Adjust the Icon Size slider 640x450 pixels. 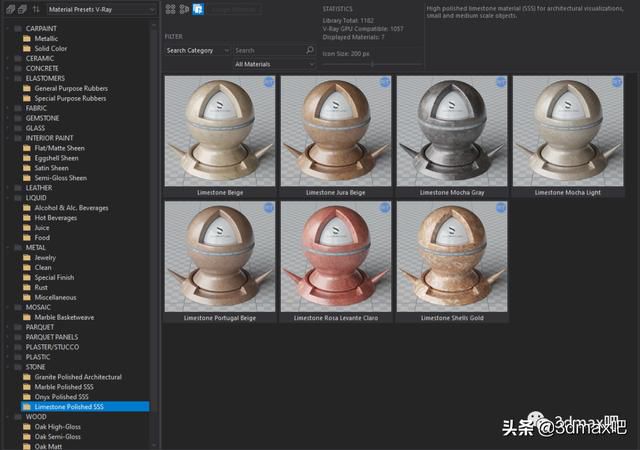[372, 64]
